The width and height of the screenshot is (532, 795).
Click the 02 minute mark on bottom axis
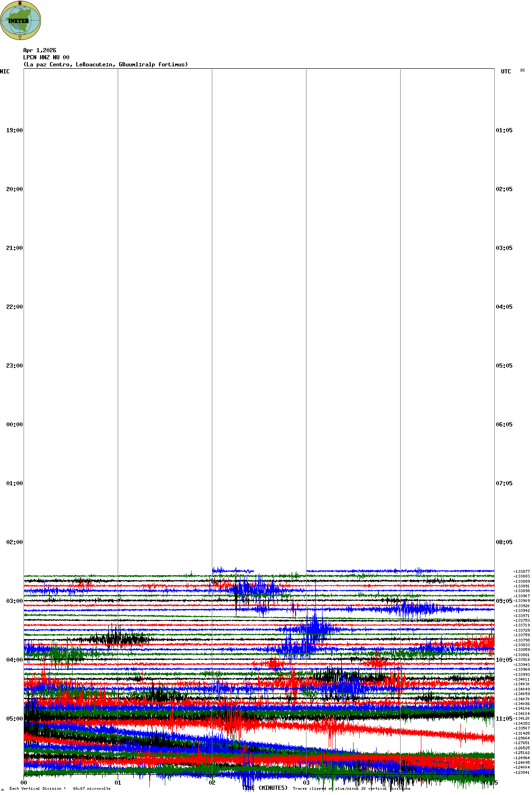[212, 783]
